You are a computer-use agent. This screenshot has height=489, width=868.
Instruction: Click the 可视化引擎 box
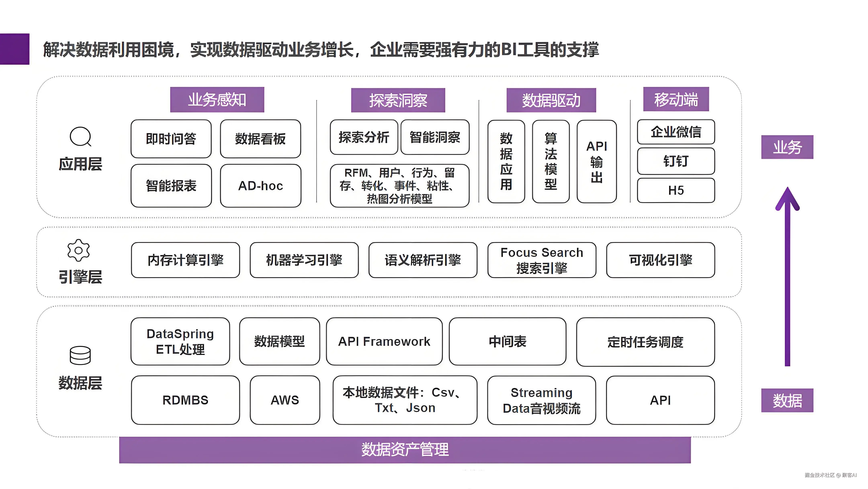click(660, 260)
